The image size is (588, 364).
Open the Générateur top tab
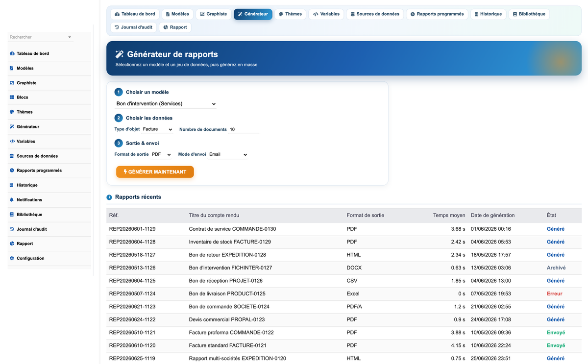[253, 14]
